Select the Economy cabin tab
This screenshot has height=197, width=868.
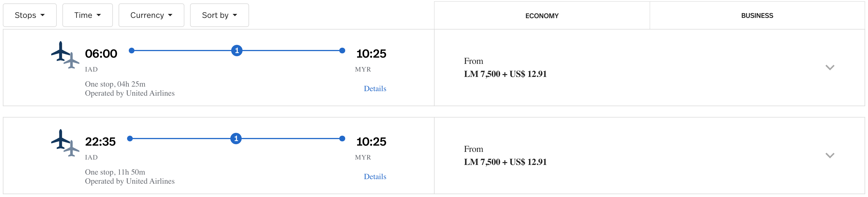click(542, 16)
